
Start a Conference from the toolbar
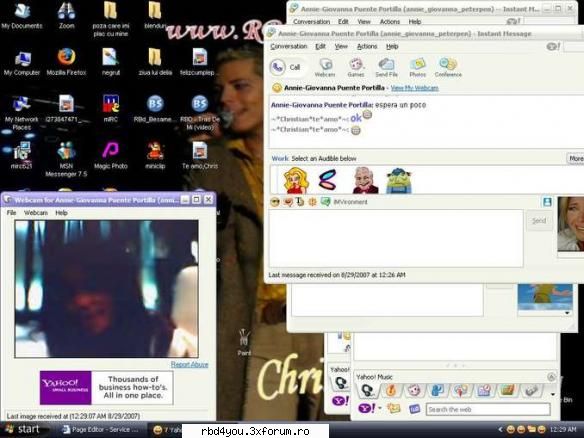[x=448, y=67]
